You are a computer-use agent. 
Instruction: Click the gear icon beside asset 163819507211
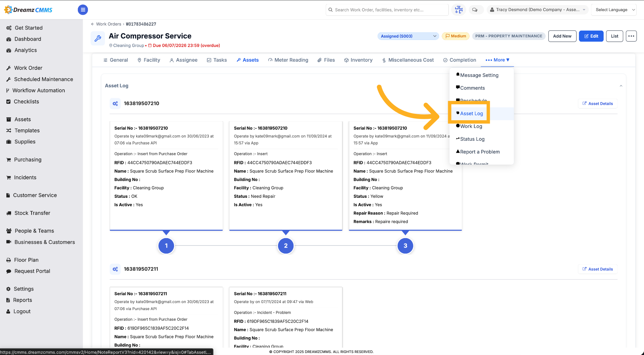tap(115, 269)
